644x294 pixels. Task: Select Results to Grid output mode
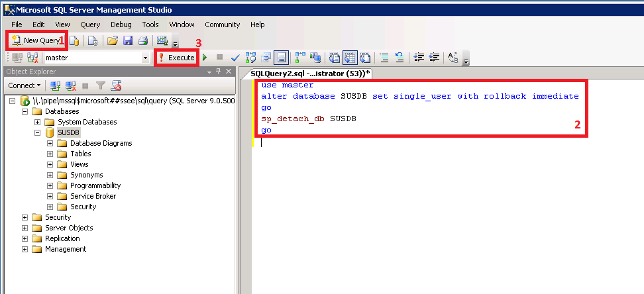[350, 58]
